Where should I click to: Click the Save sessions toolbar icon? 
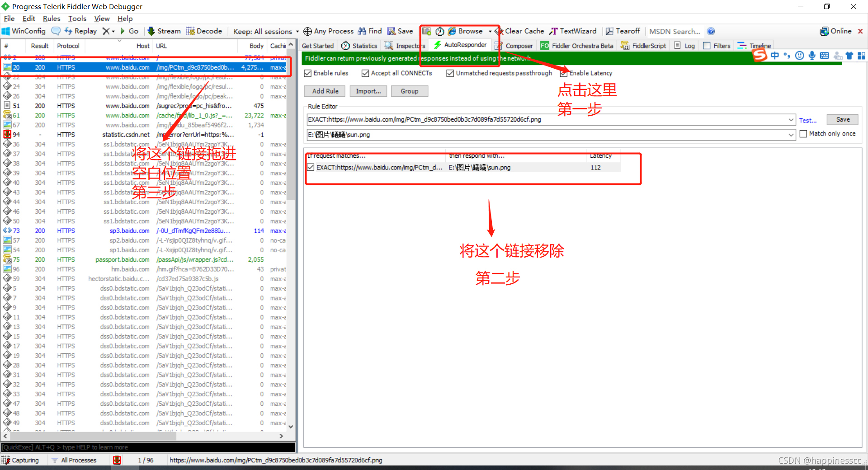(x=400, y=31)
